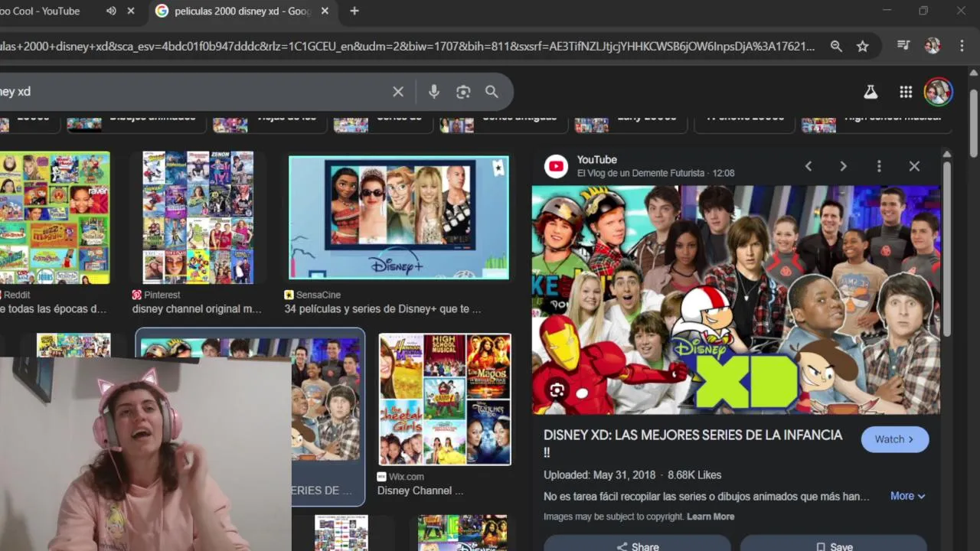Open the Google apps grid
The width and height of the screenshot is (980, 551).
906,92
